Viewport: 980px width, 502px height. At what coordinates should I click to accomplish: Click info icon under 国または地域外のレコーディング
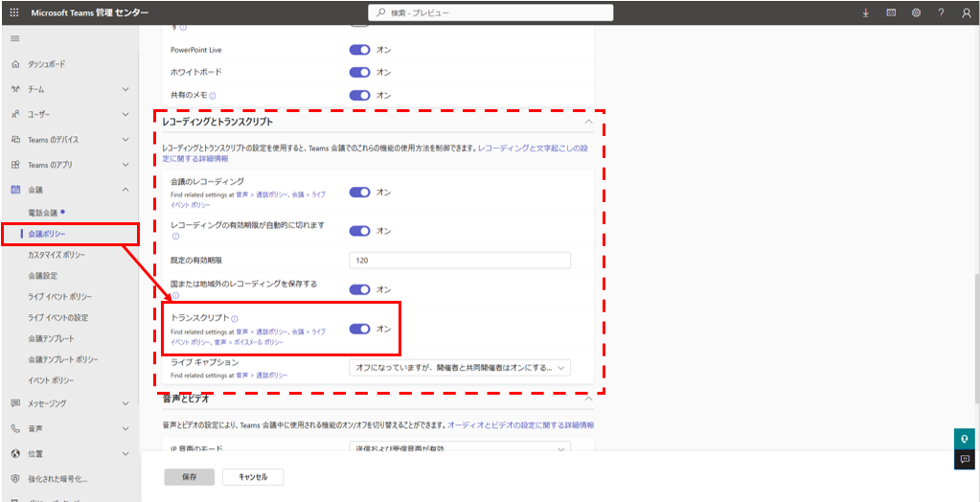[x=175, y=295]
